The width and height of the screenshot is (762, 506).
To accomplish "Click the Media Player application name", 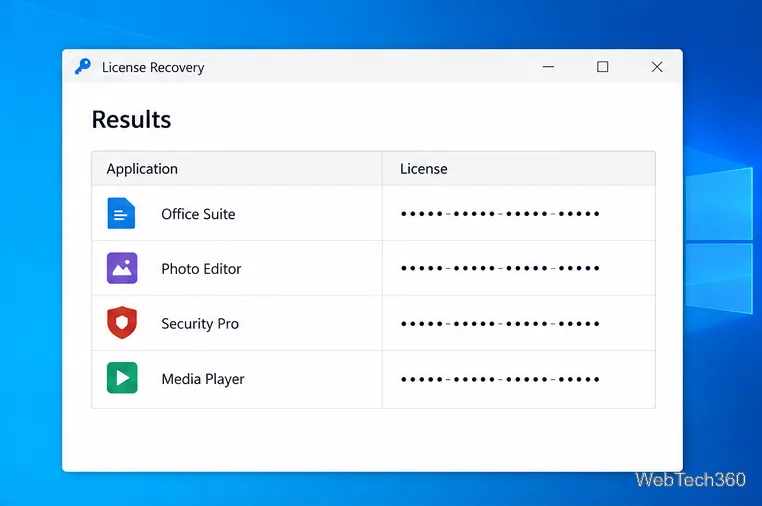I will (203, 379).
